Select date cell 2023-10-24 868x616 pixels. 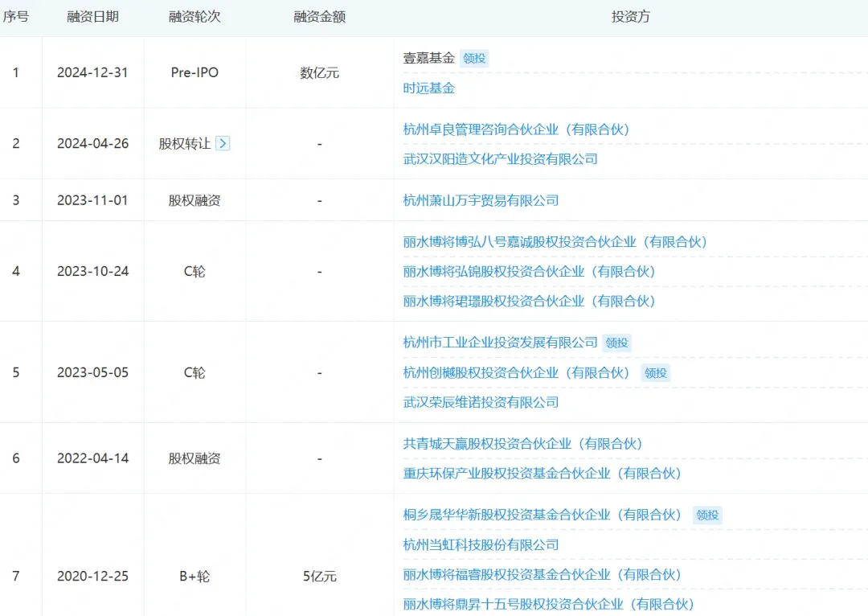[x=93, y=272]
